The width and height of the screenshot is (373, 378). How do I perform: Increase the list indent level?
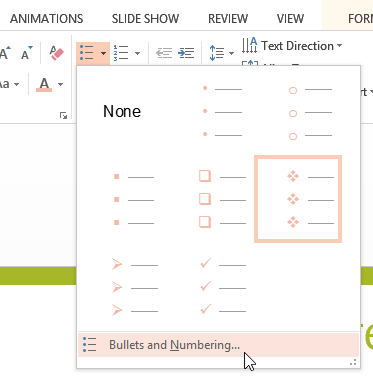tap(186, 53)
